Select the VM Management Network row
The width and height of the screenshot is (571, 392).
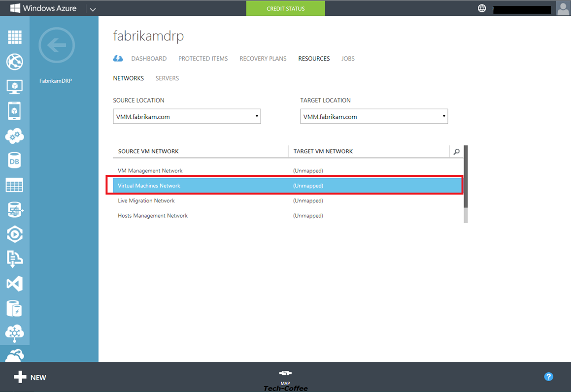pyautogui.click(x=288, y=171)
